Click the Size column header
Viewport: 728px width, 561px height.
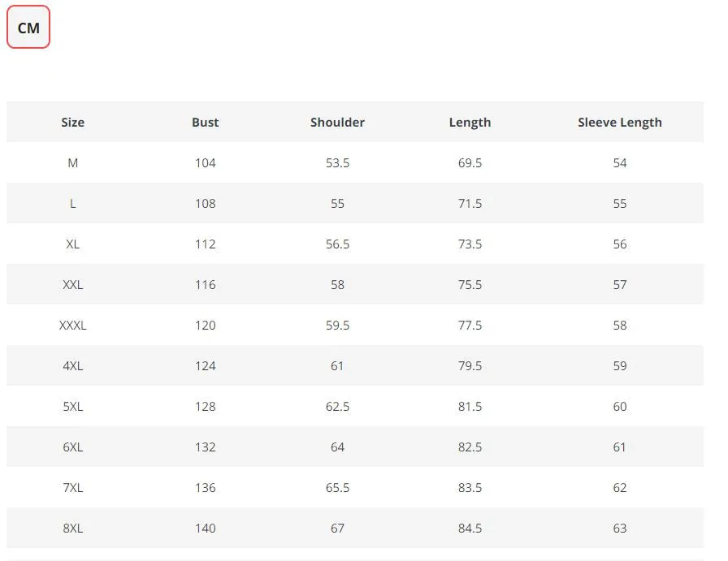click(x=72, y=123)
